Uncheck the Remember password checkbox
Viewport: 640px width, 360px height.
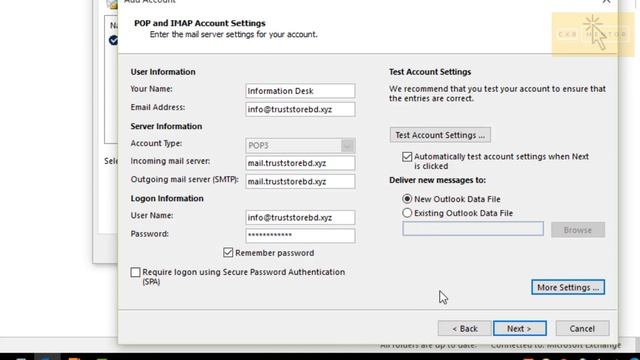[228, 253]
